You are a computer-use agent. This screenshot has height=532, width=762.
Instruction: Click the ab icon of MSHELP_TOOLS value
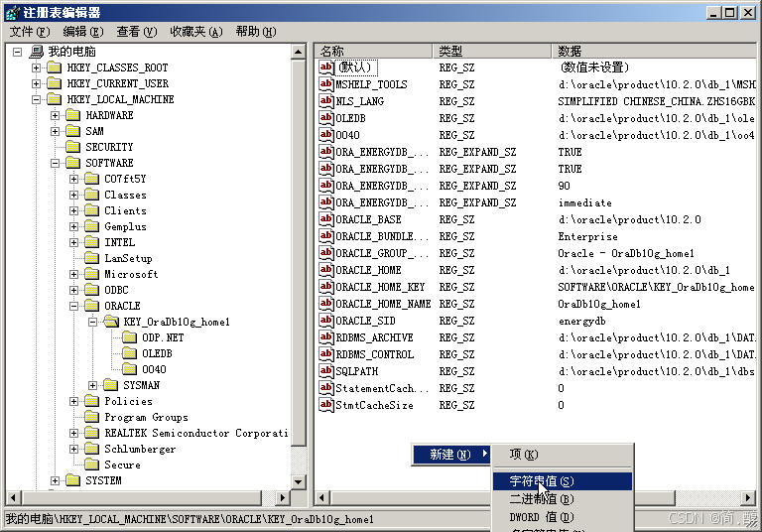click(326, 83)
